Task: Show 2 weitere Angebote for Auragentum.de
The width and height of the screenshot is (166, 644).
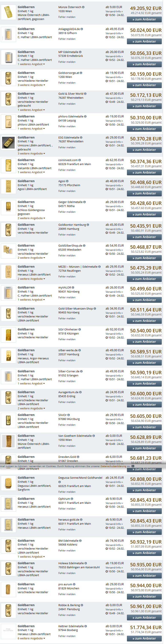Action: pos(31,408)
